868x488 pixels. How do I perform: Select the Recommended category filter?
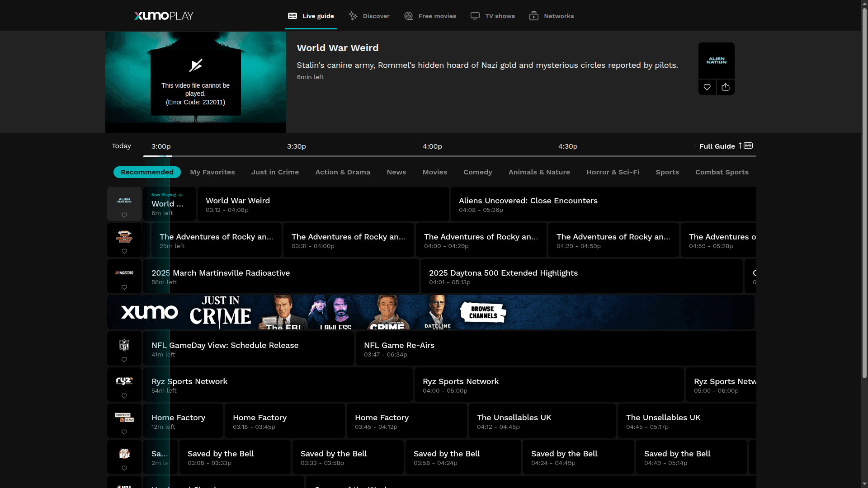click(x=147, y=172)
